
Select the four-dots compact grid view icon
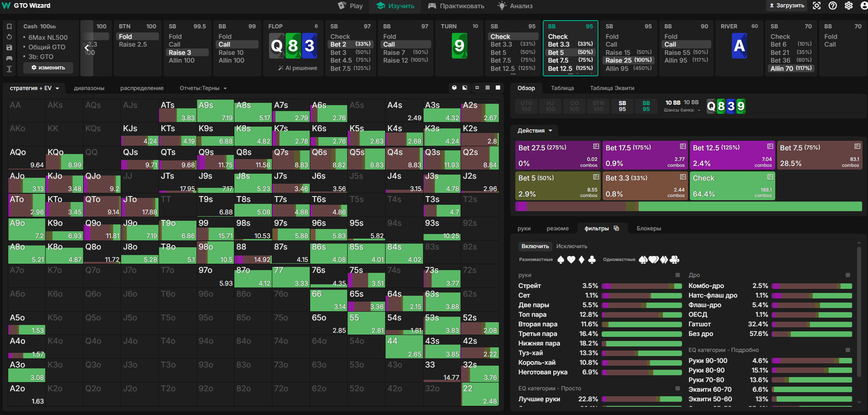(477, 88)
